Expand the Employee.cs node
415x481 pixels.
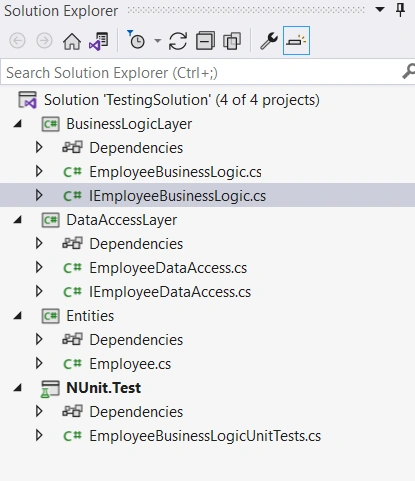(x=39, y=363)
